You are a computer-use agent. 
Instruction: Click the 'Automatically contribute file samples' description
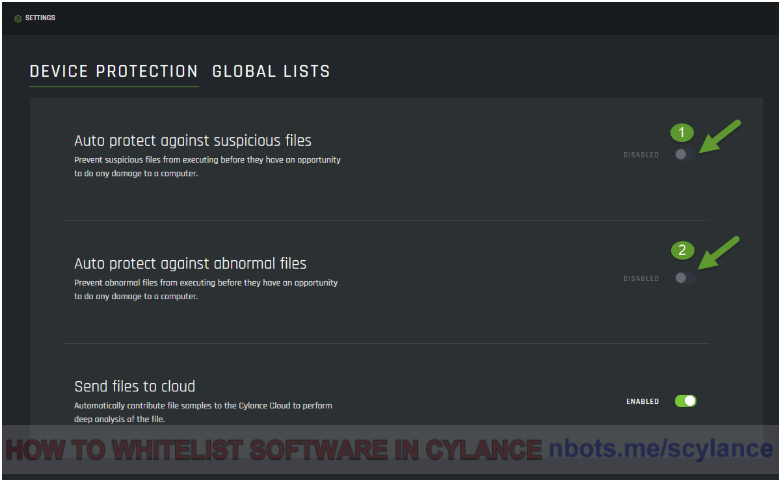coord(203,412)
